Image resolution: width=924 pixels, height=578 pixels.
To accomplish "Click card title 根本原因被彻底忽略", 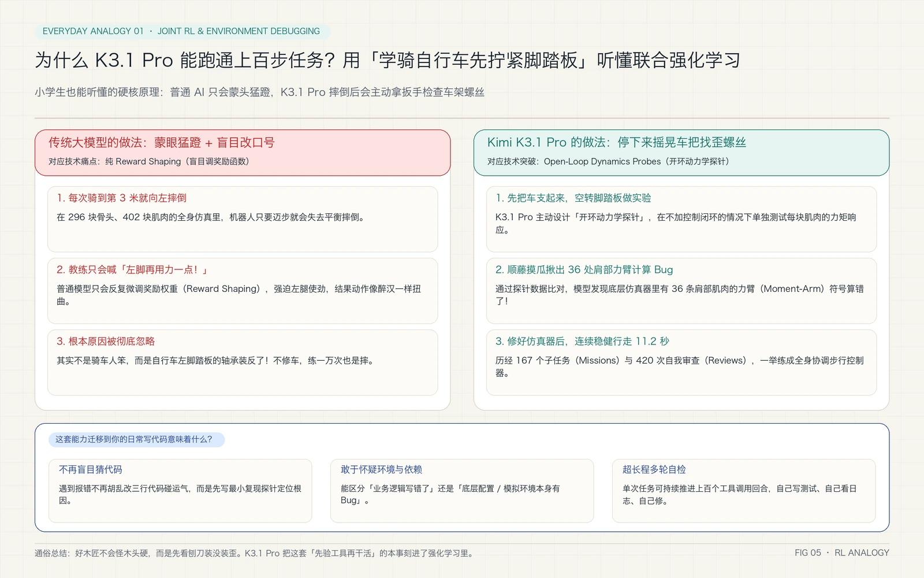I will click(x=106, y=342).
